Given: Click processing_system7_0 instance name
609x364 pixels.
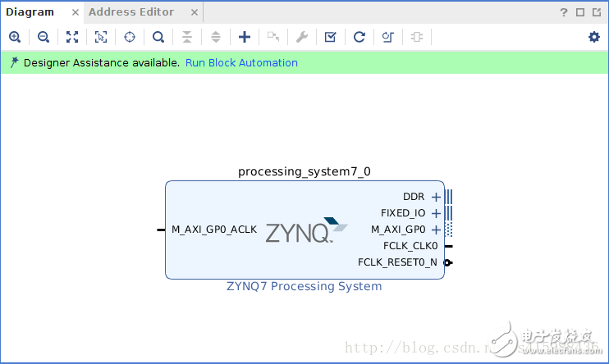Looking at the screenshot, I should click(x=304, y=171).
